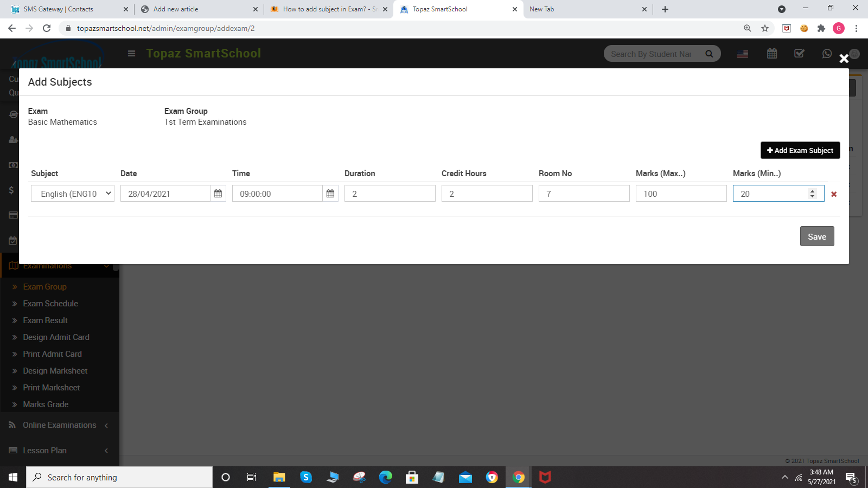
Task: Open the Subject dropdown showing English
Action: tap(73, 194)
